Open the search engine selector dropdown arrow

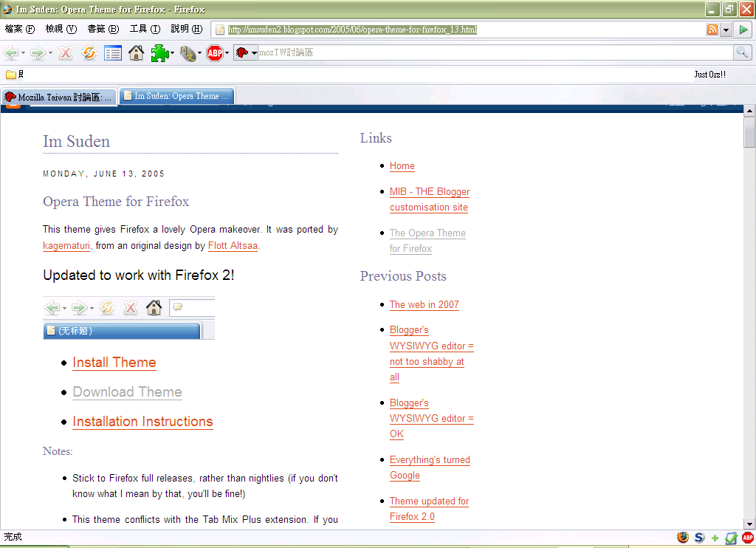pyautogui.click(x=254, y=53)
